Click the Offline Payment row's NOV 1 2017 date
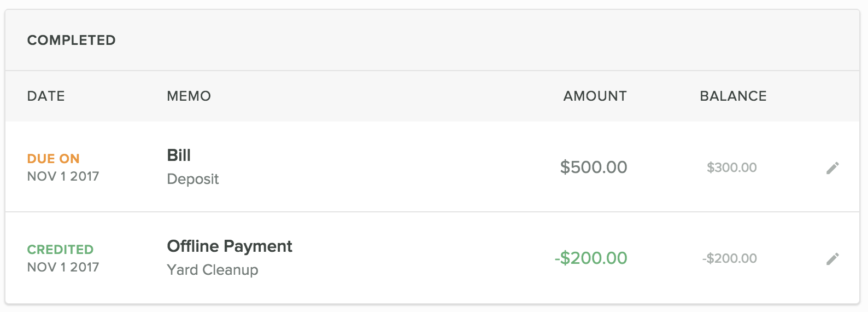This screenshot has width=868, height=312. [x=63, y=267]
